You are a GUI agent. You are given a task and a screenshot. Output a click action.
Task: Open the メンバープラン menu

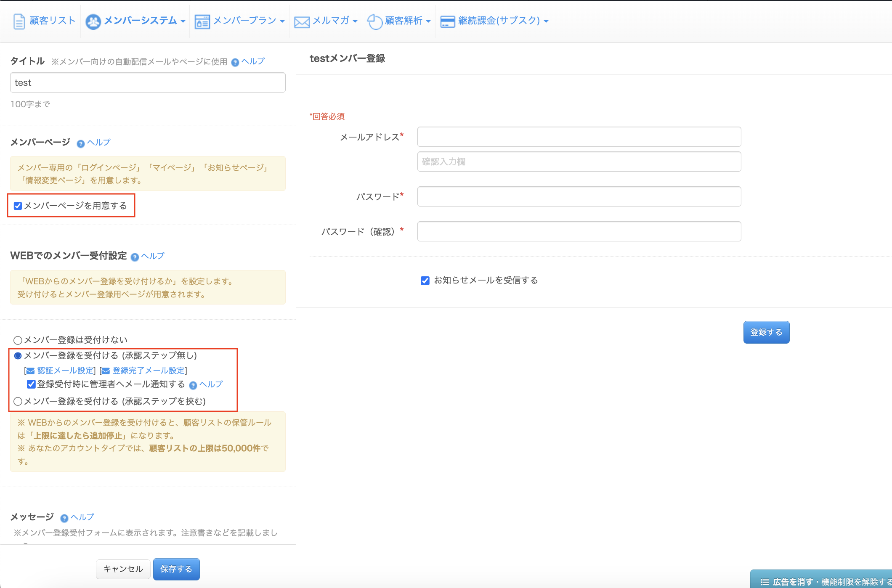click(244, 21)
